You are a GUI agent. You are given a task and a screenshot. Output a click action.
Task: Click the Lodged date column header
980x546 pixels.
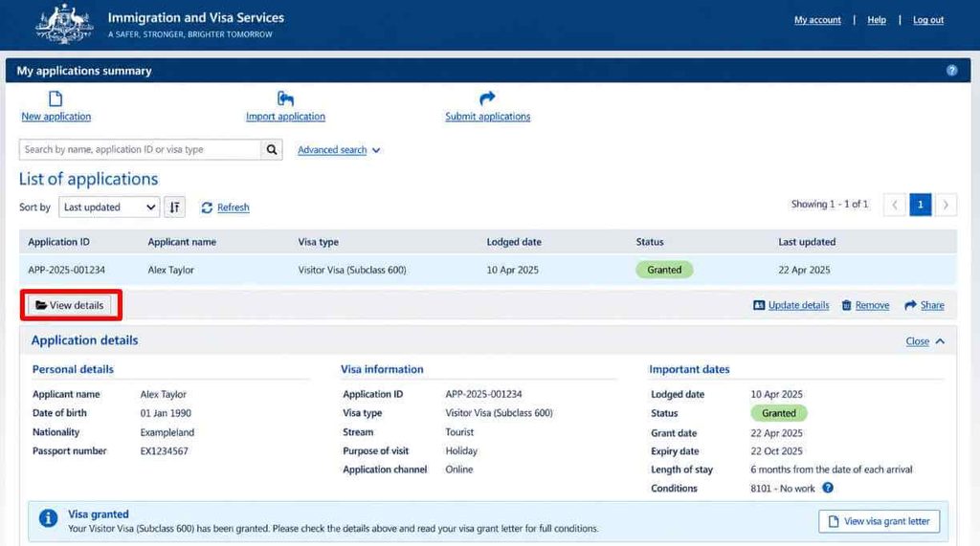(514, 242)
